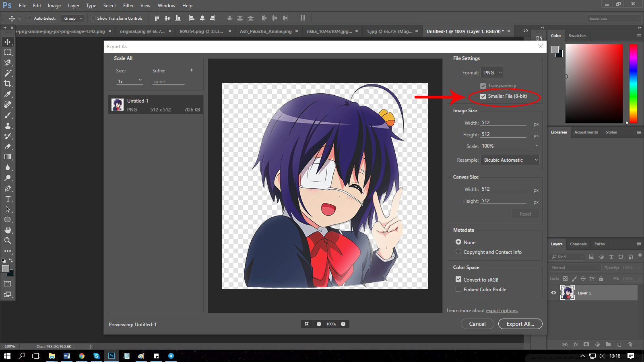
Task: Open the export options link
Action: [502, 311]
